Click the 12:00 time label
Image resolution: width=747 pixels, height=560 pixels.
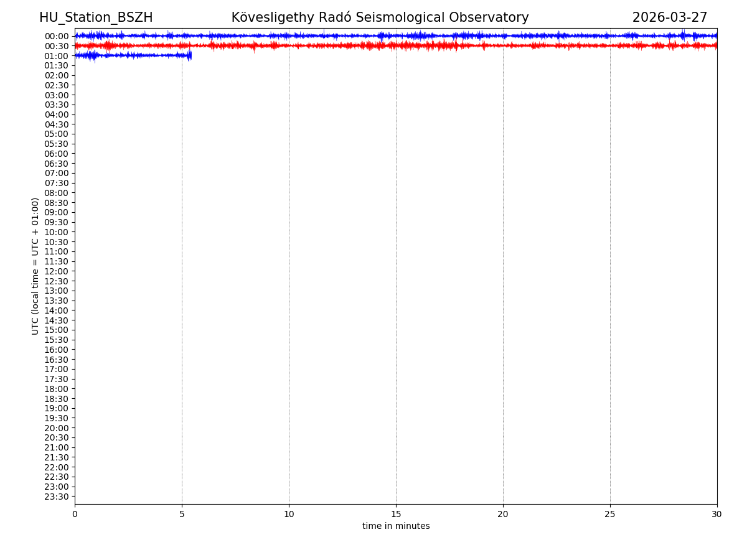point(56,271)
